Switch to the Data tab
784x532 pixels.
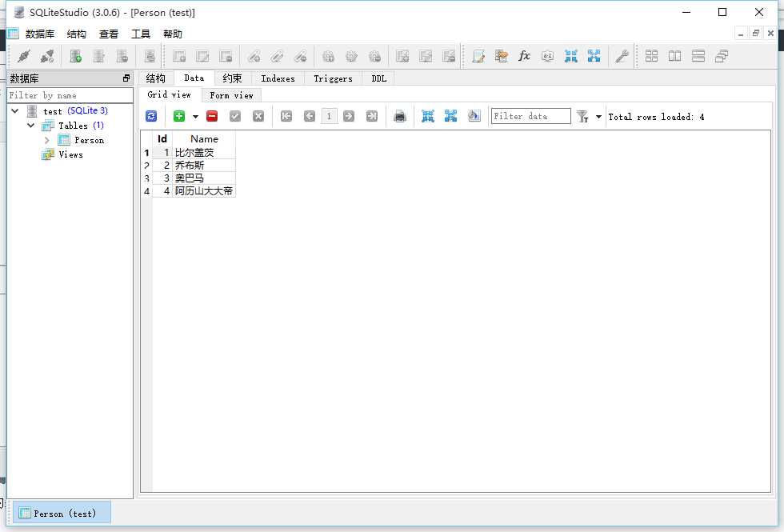click(194, 78)
